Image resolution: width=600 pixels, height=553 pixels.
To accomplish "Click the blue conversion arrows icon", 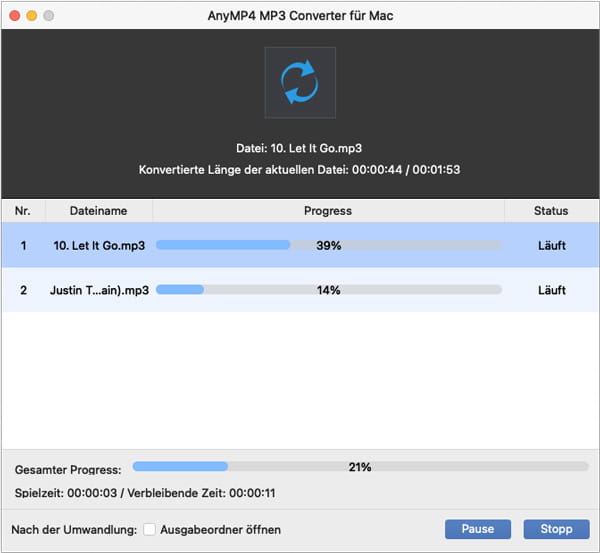I will tap(300, 82).
